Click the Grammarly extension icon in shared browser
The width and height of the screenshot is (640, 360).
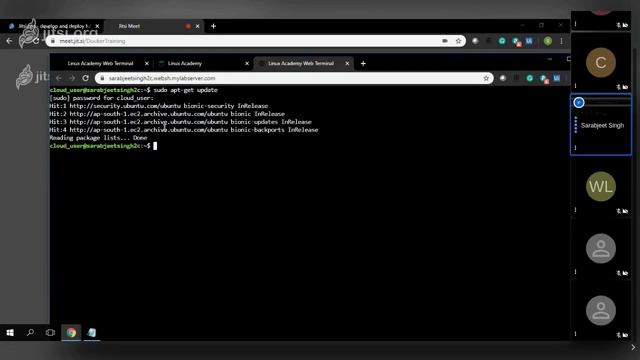tap(530, 78)
